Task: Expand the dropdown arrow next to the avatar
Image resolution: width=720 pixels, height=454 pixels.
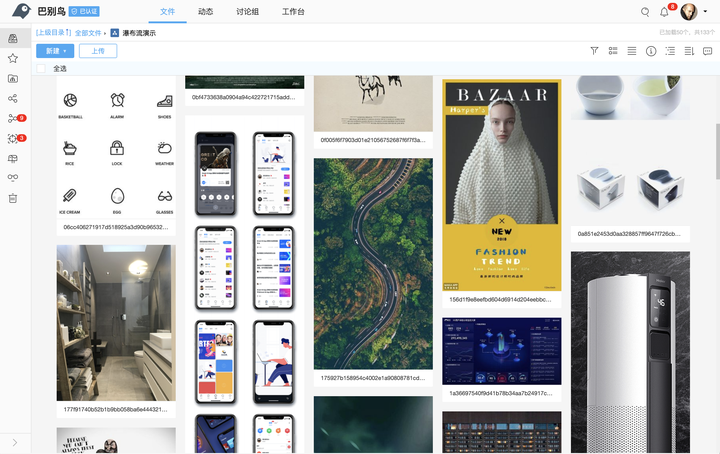Action: pos(705,11)
